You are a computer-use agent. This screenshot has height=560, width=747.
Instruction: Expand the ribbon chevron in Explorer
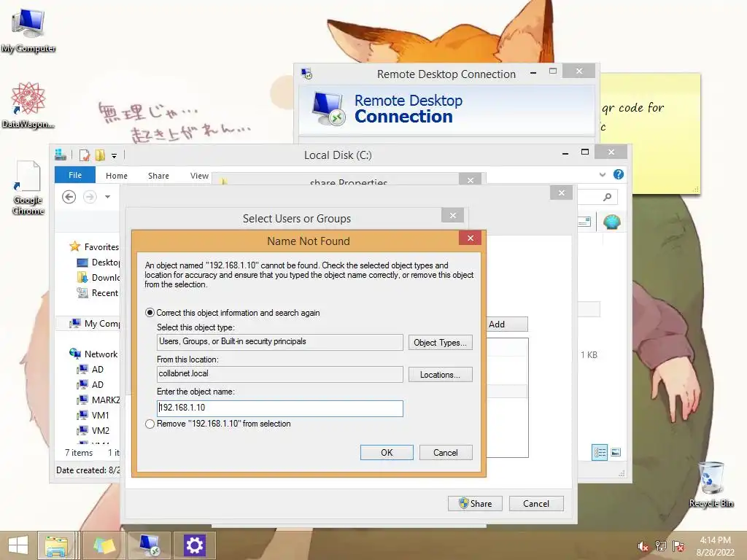tap(603, 175)
